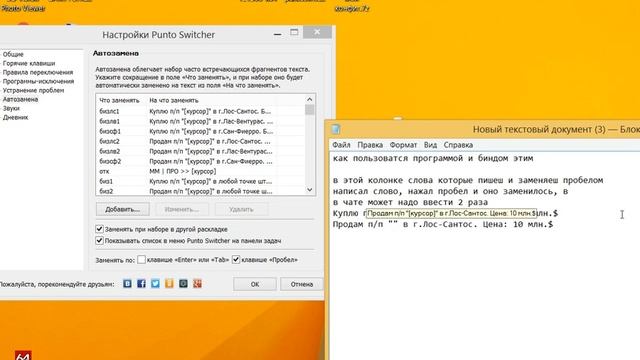640x360 pixels.
Task: Click the Notepad icon in the Блокнот title bar
Action: coord(336,129)
